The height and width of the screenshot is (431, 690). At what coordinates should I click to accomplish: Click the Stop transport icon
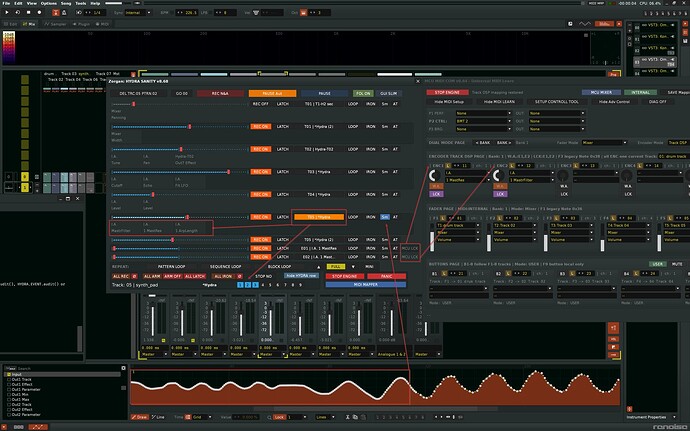pyautogui.click(x=29, y=12)
